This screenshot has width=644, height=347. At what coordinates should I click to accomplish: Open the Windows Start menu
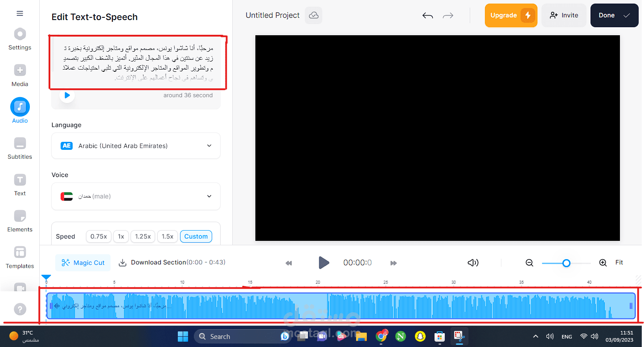183,336
